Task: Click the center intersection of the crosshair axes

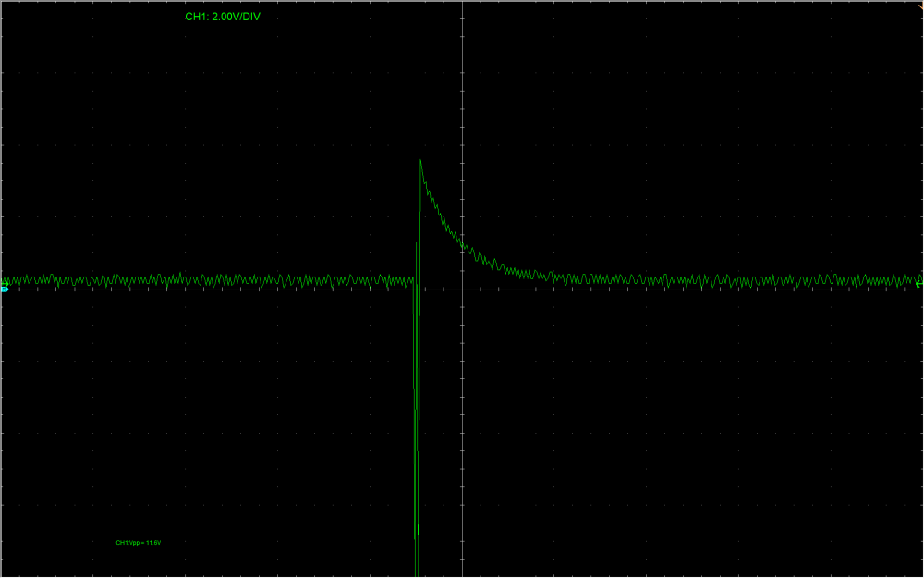Action: click(462, 289)
